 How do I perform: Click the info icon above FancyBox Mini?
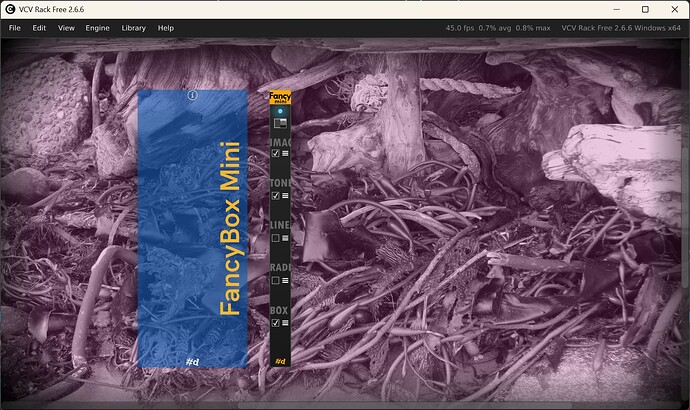coord(193,96)
